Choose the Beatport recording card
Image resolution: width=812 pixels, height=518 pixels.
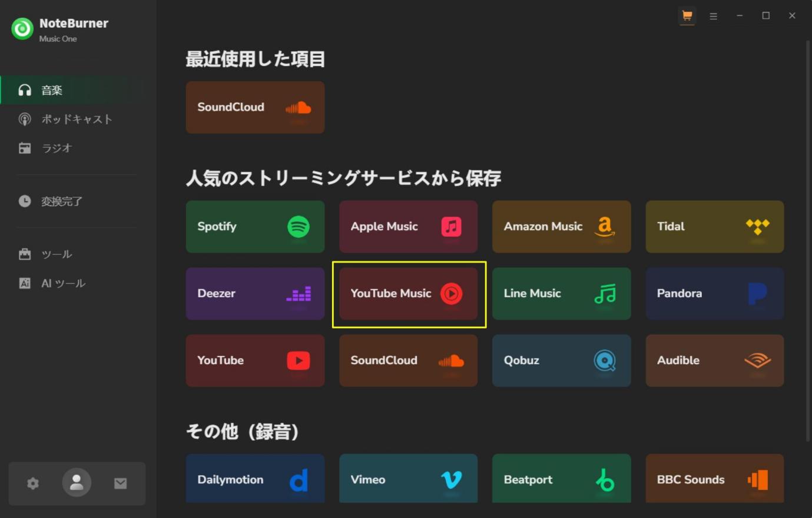561,479
